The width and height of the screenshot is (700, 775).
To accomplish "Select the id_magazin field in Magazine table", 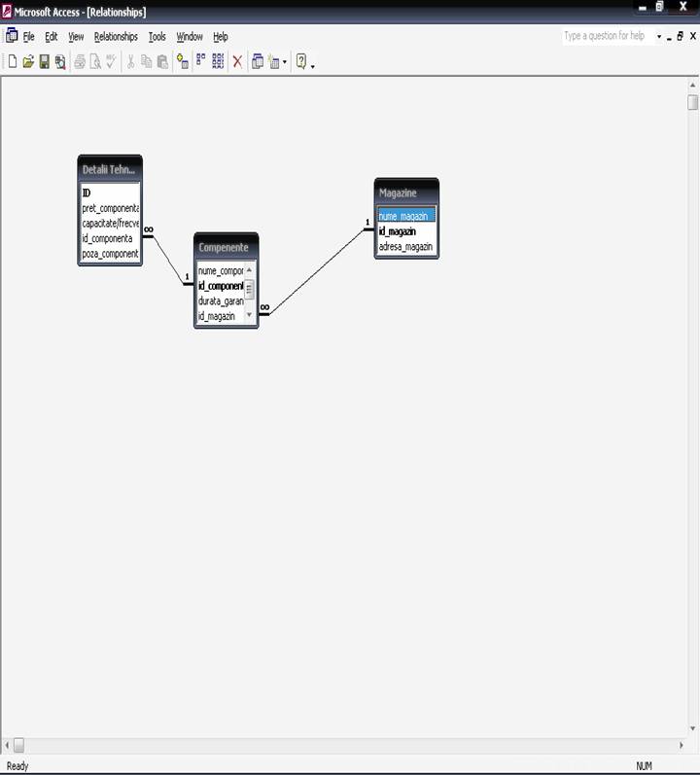I will (397, 231).
